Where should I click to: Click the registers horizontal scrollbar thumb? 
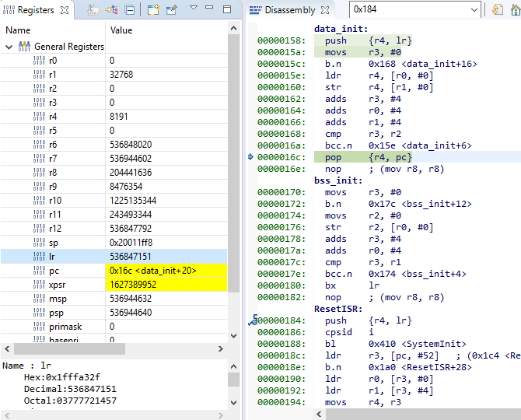coord(69,349)
